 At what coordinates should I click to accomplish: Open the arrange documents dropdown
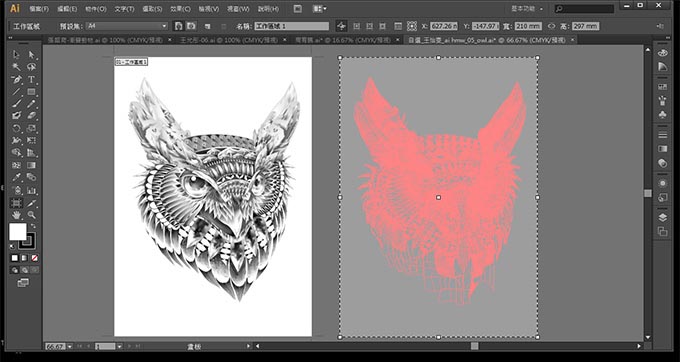pos(320,9)
